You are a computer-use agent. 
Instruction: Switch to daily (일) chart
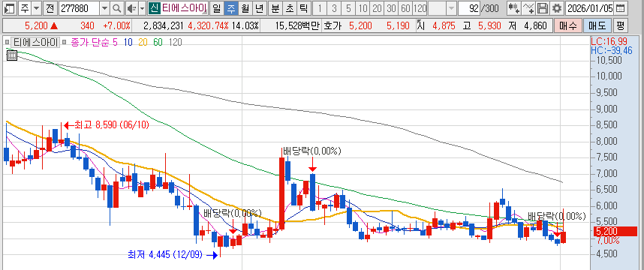pyautogui.click(x=217, y=7)
